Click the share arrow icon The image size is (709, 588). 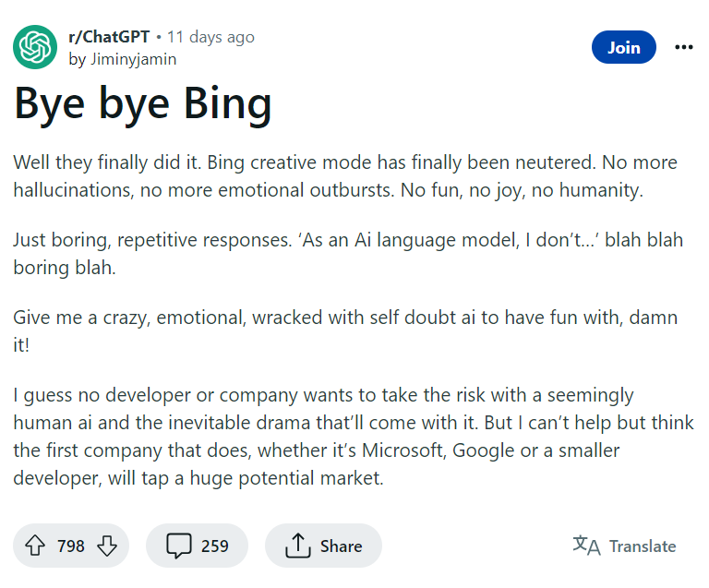pos(297,546)
